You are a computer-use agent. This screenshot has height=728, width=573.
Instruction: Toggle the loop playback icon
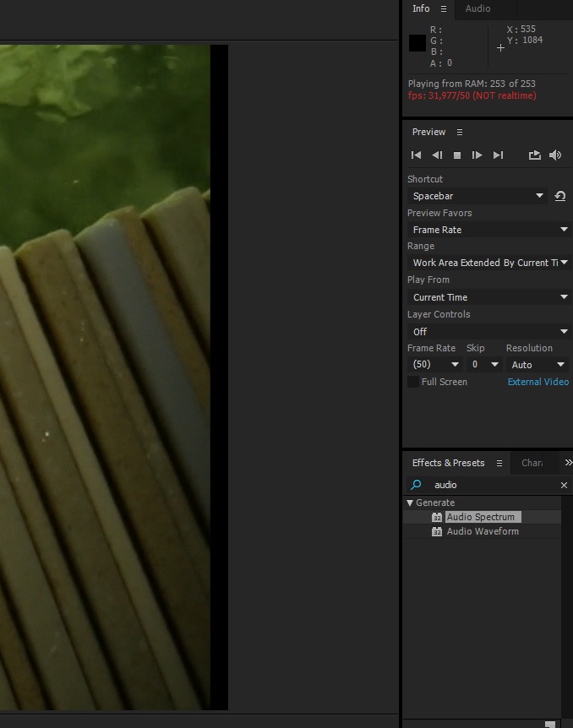pyautogui.click(x=534, y=155)
